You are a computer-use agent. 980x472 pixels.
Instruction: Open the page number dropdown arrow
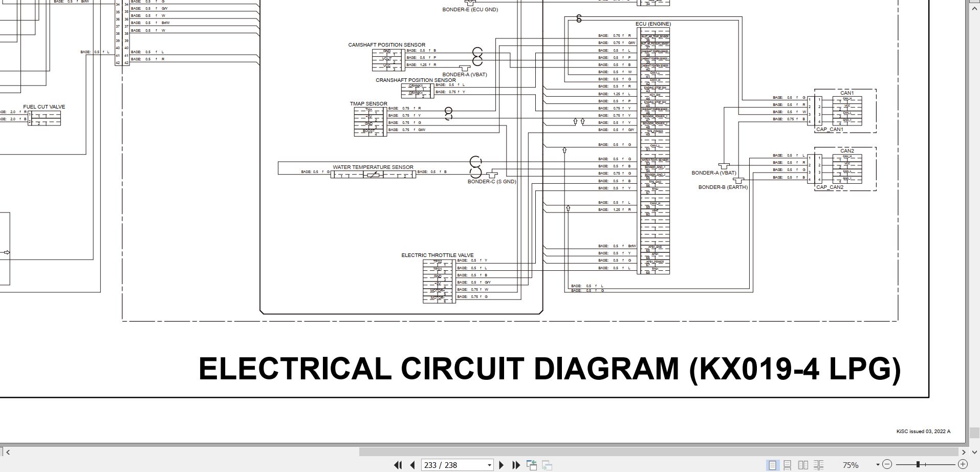pos(490,465)
